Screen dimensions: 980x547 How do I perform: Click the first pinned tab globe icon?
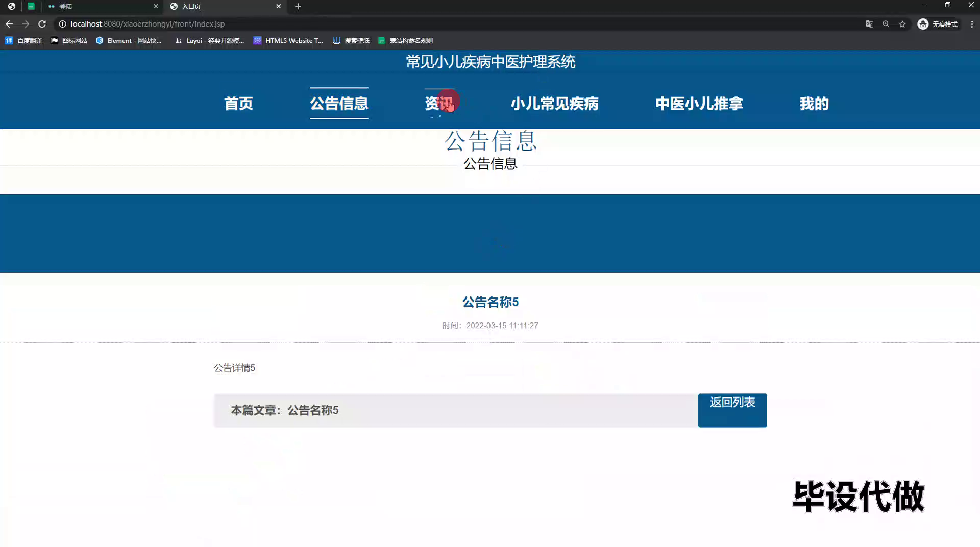coord(11,6)
